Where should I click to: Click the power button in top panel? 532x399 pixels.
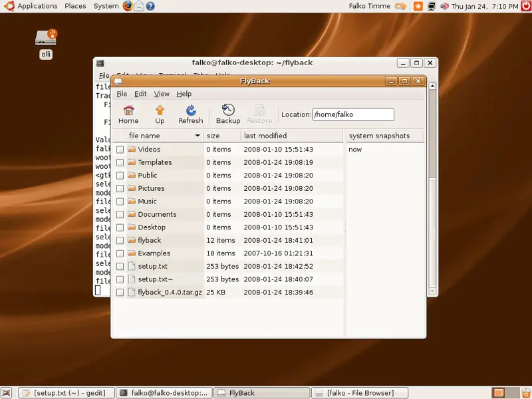(x=526, y=6)
